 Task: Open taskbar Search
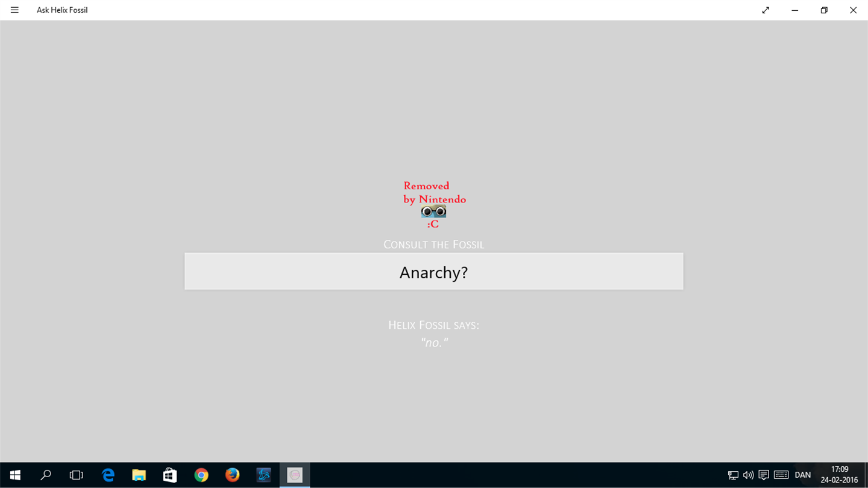(46, 475)
